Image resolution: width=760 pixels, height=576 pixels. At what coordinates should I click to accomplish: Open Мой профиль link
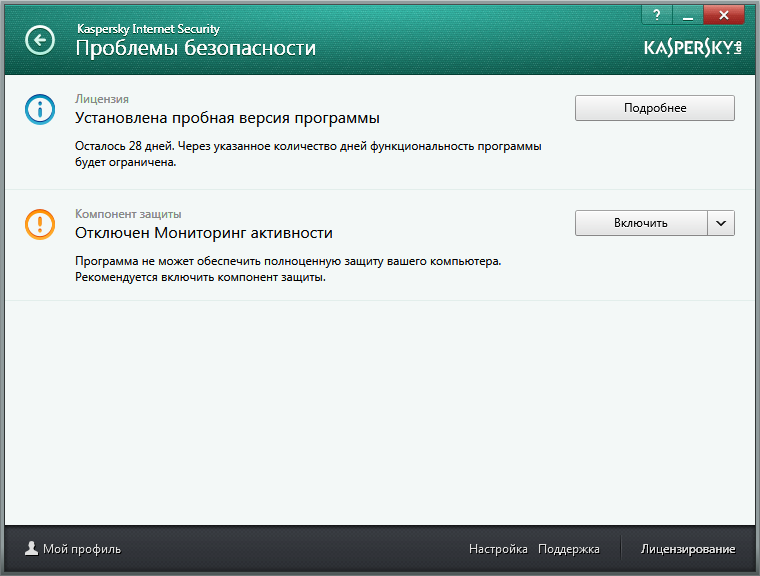[x=82, y=549]
